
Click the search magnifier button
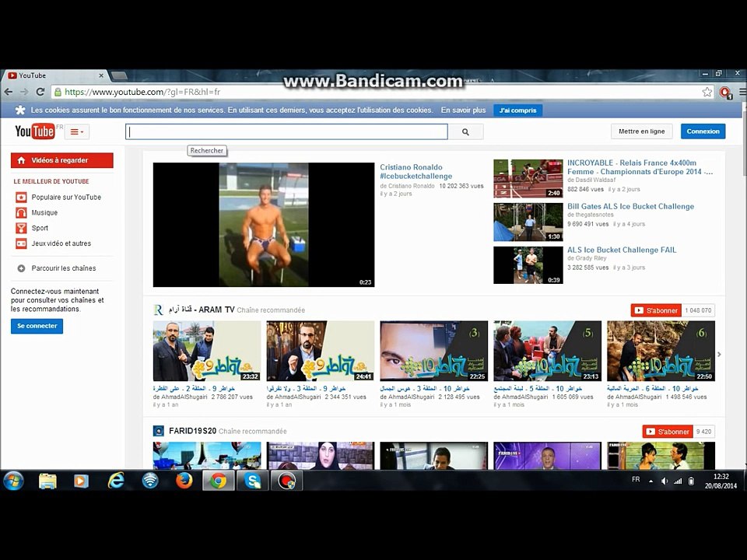(465, 132)
